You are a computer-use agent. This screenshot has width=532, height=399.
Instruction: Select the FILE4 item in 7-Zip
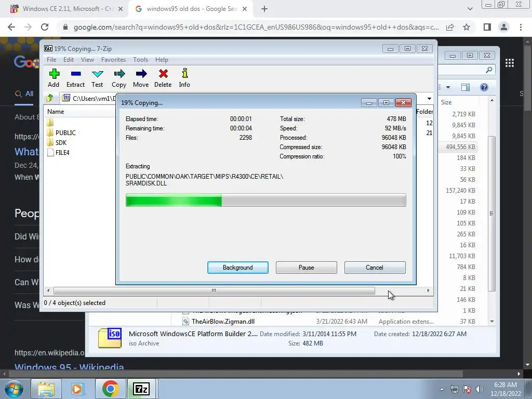(x=58, y=153)
